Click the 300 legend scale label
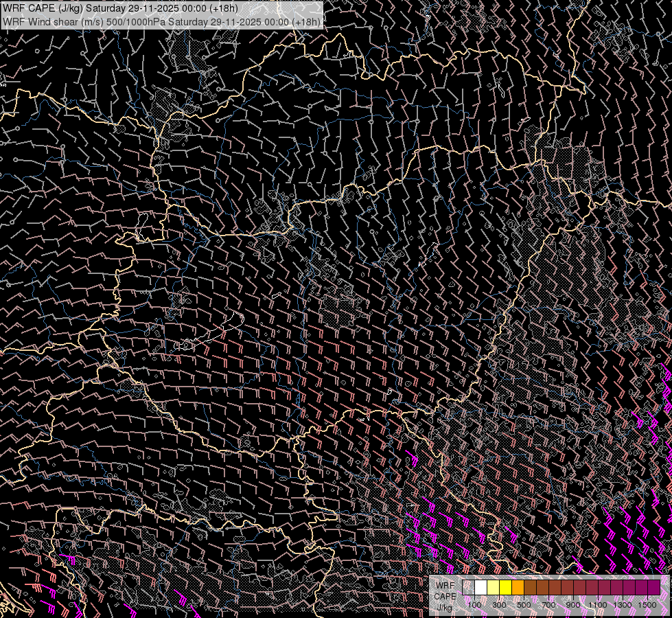The height and width of the screenshot is (618, 672). [x=499, y=604]
